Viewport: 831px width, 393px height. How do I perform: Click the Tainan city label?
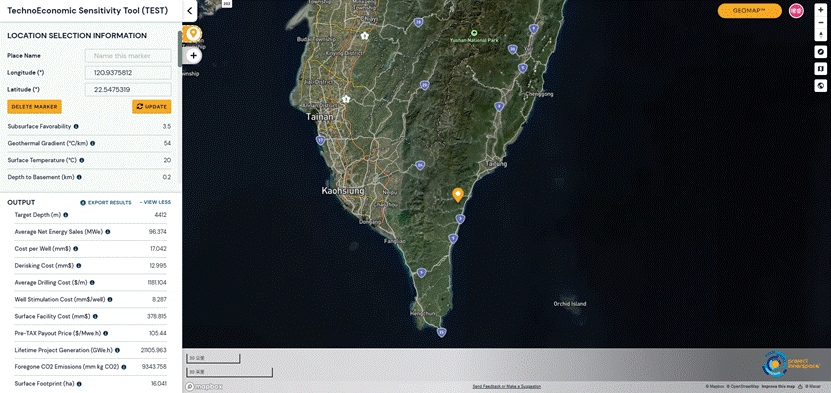(x=320, y=117)
